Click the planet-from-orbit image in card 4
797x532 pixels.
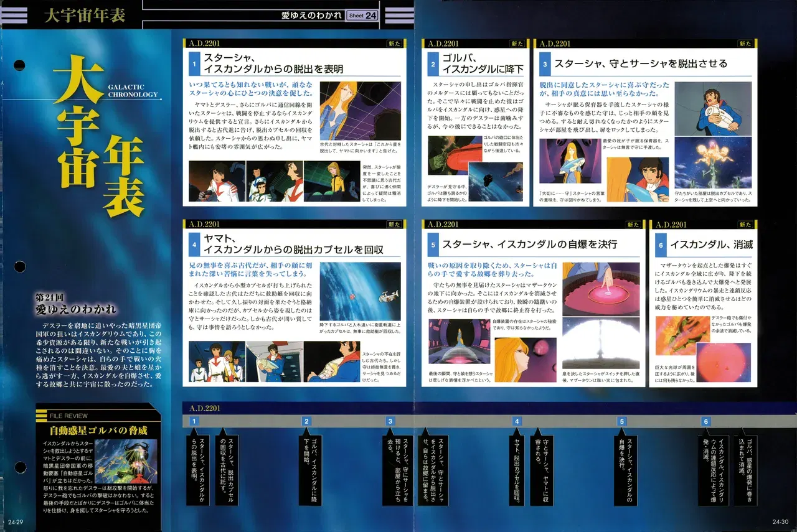[361, 291]
